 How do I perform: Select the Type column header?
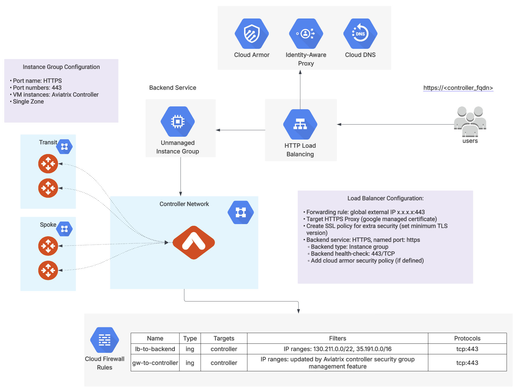click(x=190, y=338)
